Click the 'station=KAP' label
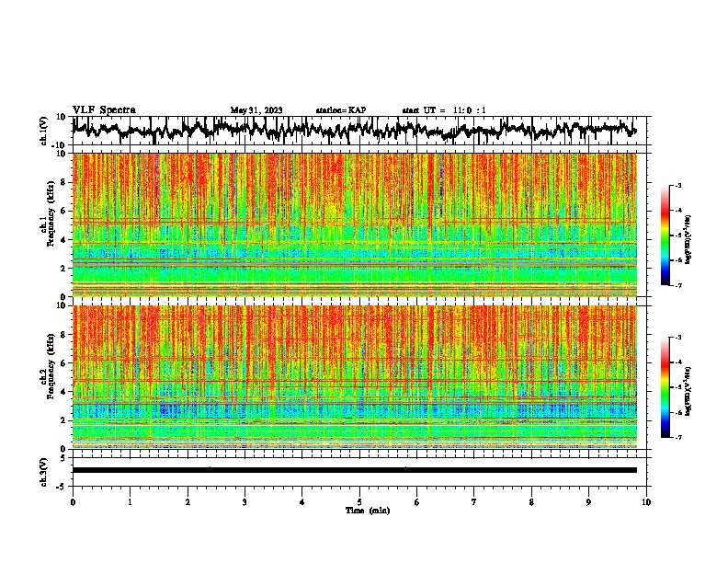 point(341,110)
